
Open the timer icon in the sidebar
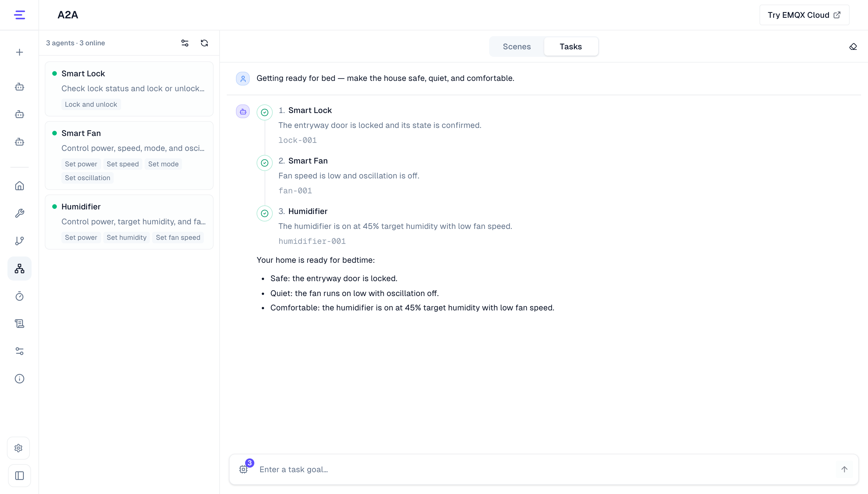pos(19,296)
